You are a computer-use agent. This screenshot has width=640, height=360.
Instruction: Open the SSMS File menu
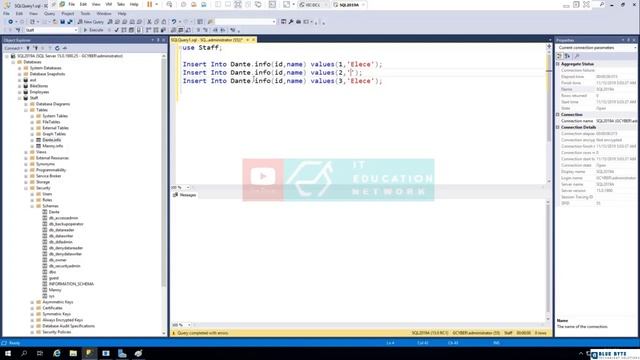7,13
